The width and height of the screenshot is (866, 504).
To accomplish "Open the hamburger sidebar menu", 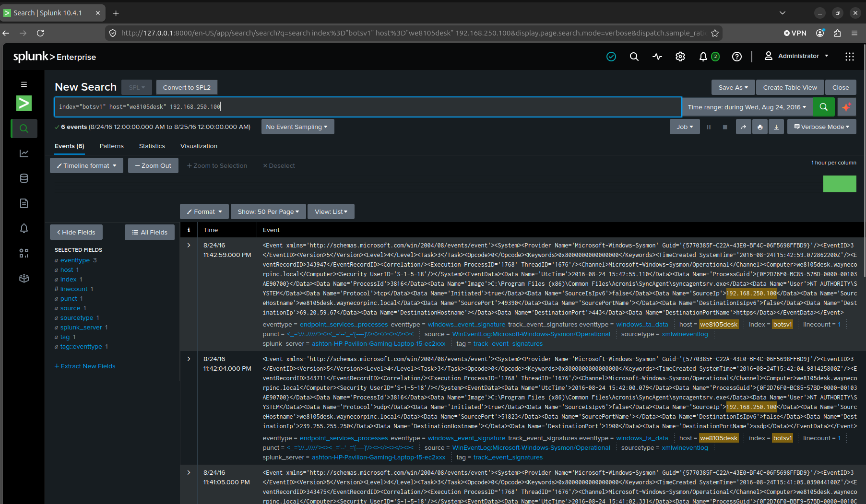I will coord(24,84).
